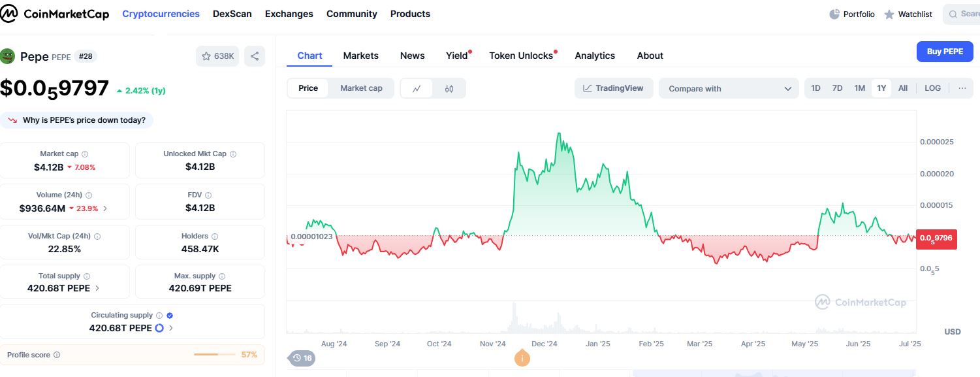Click the Buy PEPE button
980x377 pixels.
945,52
